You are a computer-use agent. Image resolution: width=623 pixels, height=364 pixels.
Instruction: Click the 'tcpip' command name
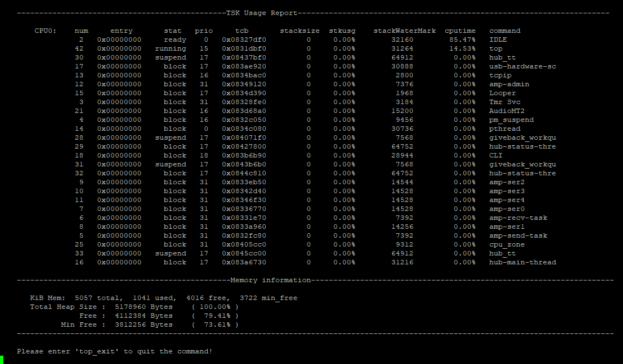pos(500,75)
